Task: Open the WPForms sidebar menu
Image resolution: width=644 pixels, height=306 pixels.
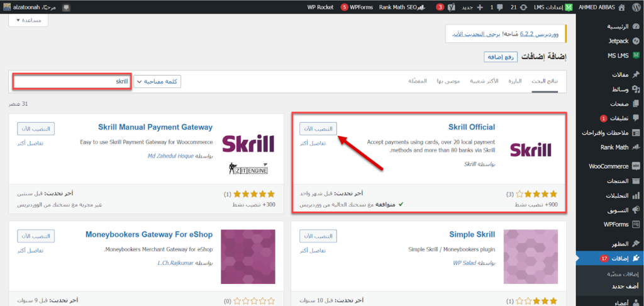Action: coord(615,224)
